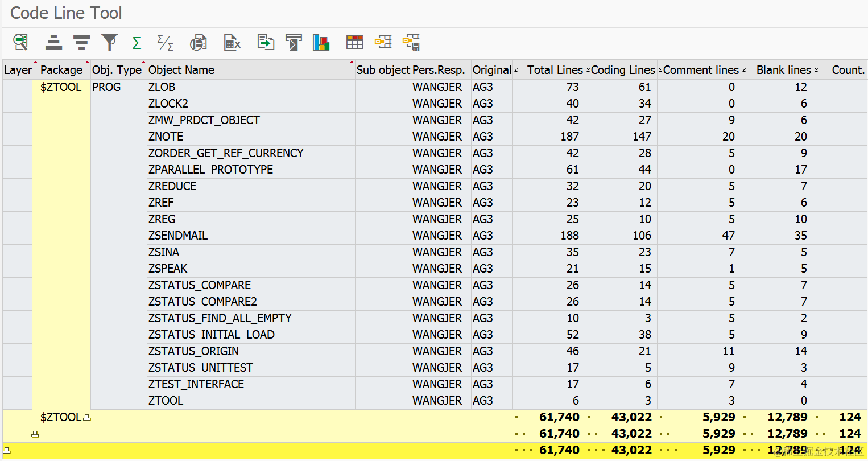Select the ZSINA object name
The image size is (868, 461).
coord(164,252)
